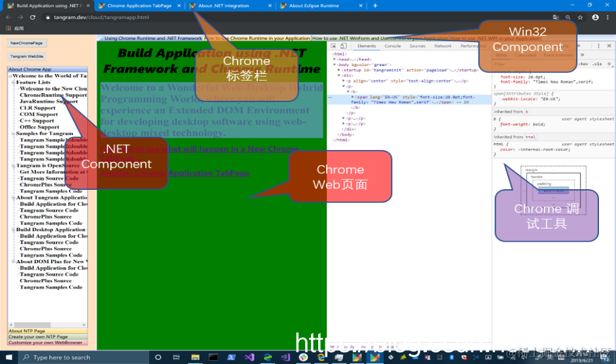Expand the startup tangraminit element
This screenshot has width=616, height=364.
click(x=339, y=70)
